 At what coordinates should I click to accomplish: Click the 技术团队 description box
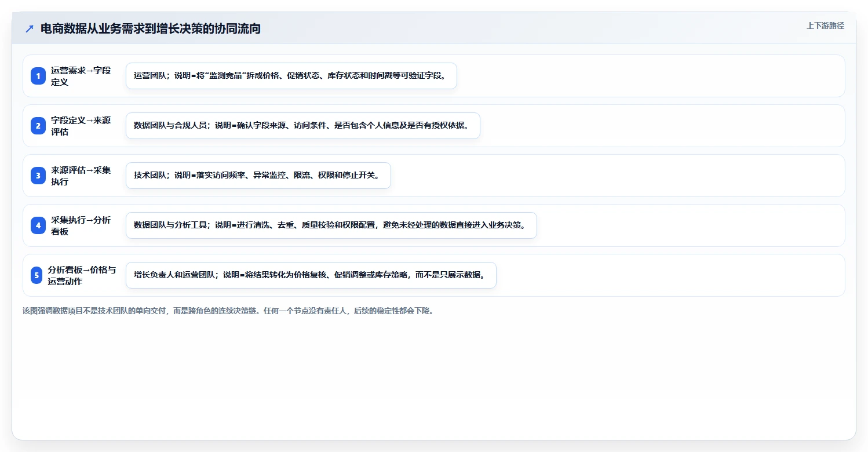(258, 176)
